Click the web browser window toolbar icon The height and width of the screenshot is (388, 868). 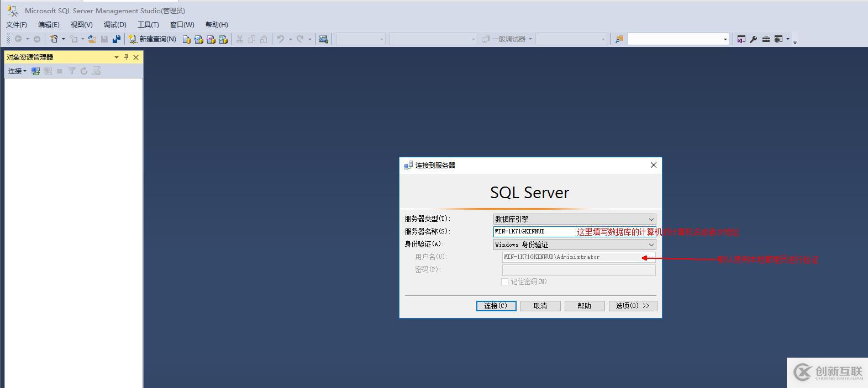[778, 39]
